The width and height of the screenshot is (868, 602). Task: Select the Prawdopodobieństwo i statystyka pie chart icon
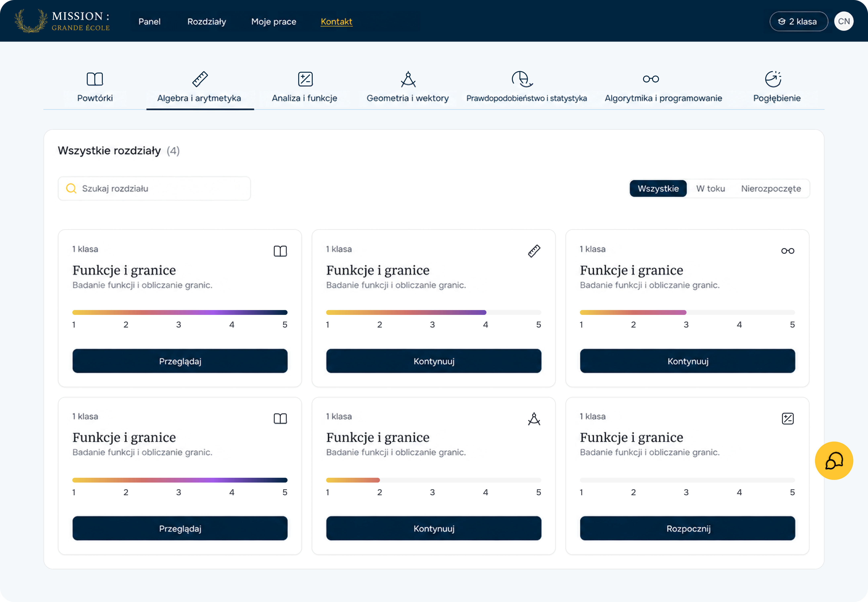[x=522, y=79]
